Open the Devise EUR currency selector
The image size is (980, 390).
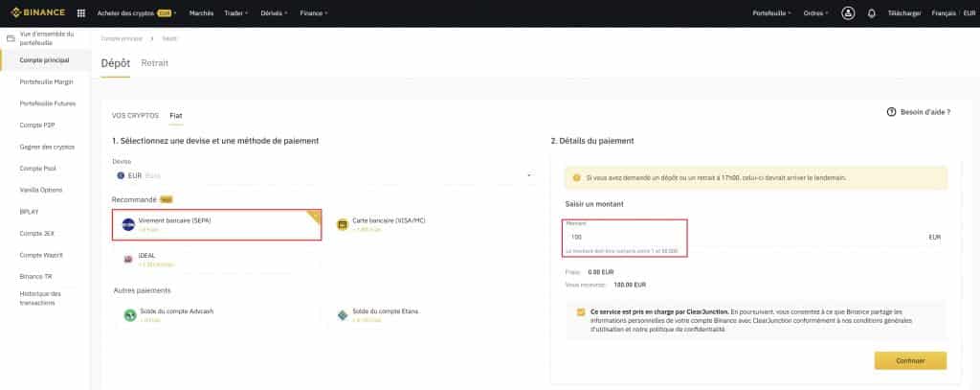click(324, 175)
